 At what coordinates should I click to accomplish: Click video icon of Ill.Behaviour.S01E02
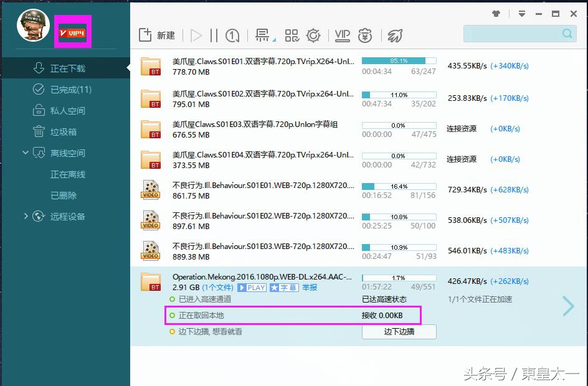[151, 220]
